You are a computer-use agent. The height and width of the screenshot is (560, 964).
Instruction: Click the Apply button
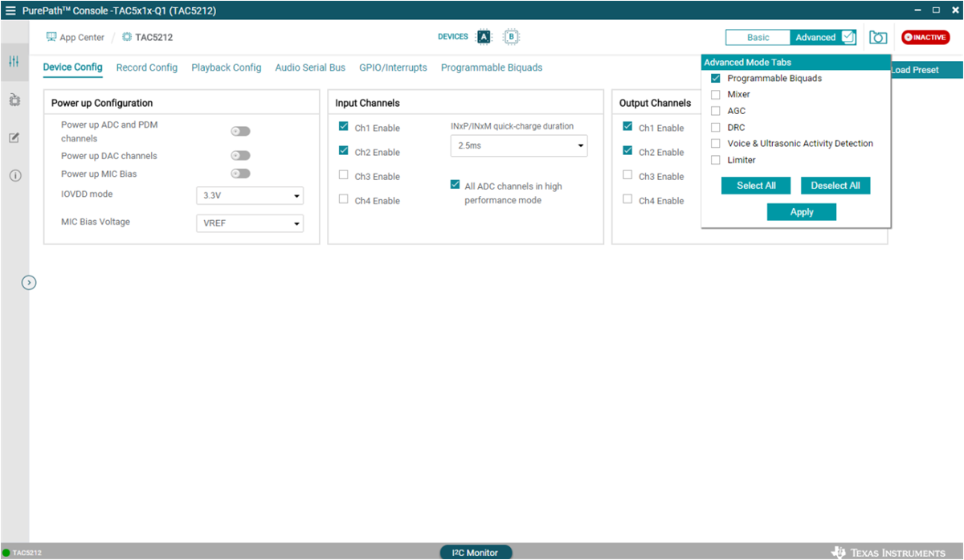[801, 212]
